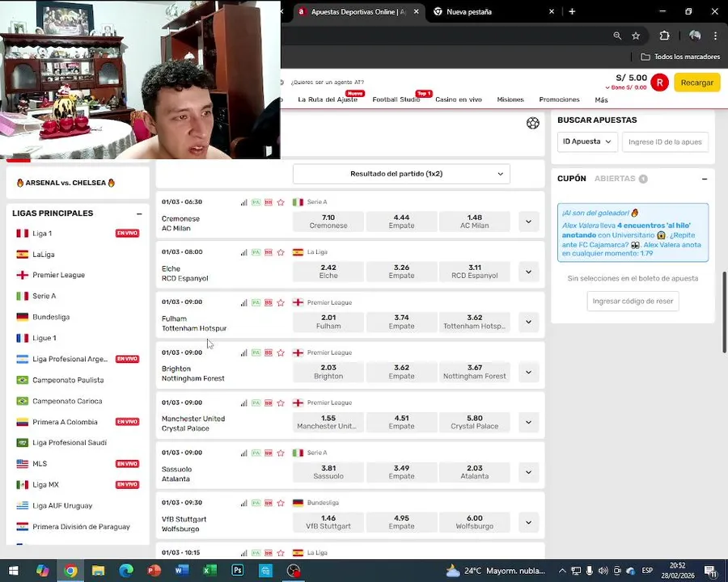Star the Manchester United vs Crystal Palace match
Screen dimensions: 728x582
[x=281, y=403]
